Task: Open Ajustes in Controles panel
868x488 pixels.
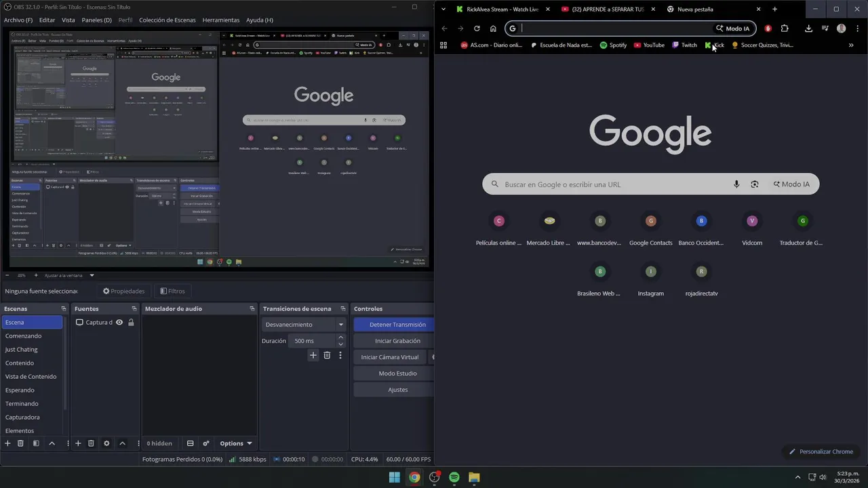Action: tap(394, 390)
